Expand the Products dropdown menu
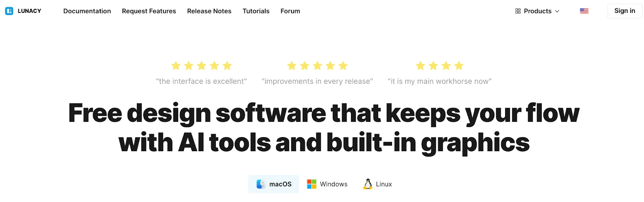 click(x=537, y=11)
